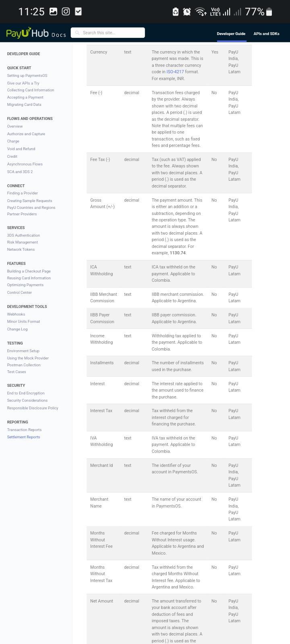Switch to the Developer Guide tab

pos(231,34)
